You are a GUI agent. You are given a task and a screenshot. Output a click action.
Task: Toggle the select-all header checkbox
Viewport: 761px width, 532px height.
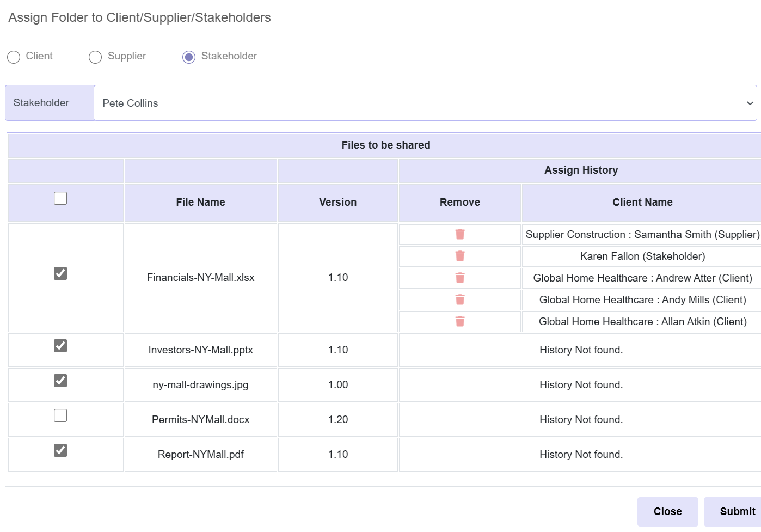(x=60, y=198)
